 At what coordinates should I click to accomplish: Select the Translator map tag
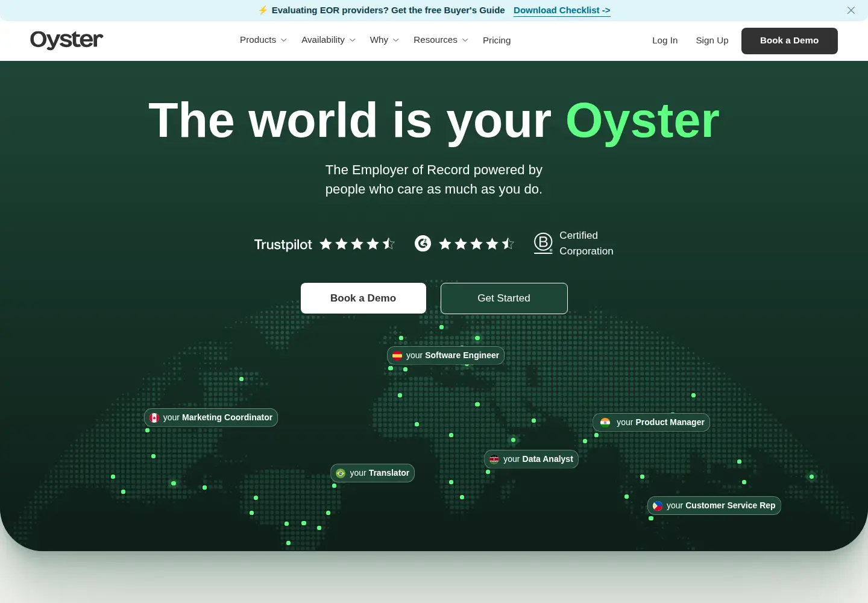[x=373, y=473]
